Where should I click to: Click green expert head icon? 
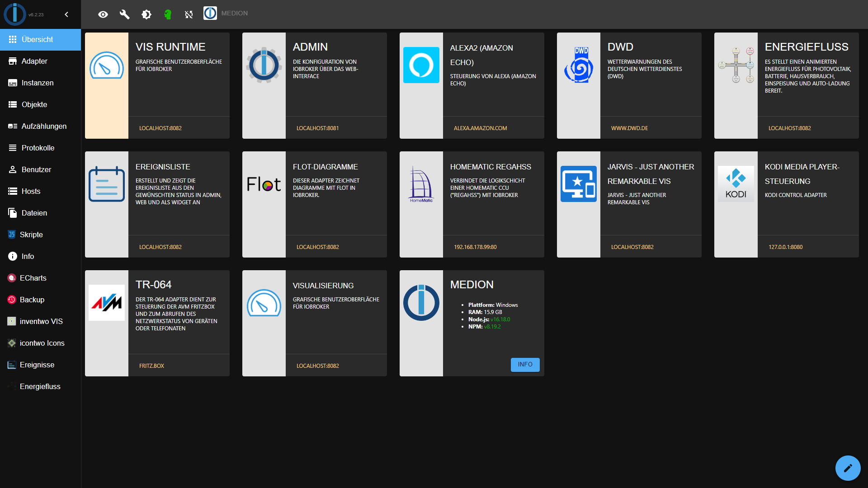coord(168,14)
